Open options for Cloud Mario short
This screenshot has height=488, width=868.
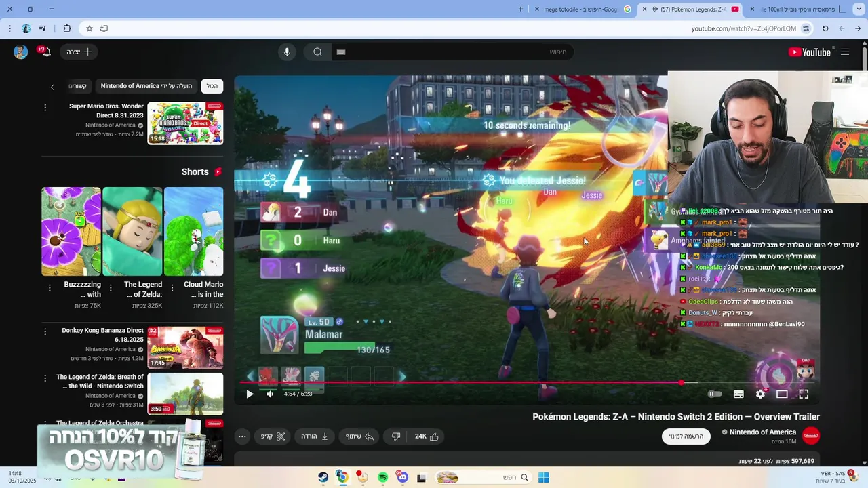pos(172,288)
